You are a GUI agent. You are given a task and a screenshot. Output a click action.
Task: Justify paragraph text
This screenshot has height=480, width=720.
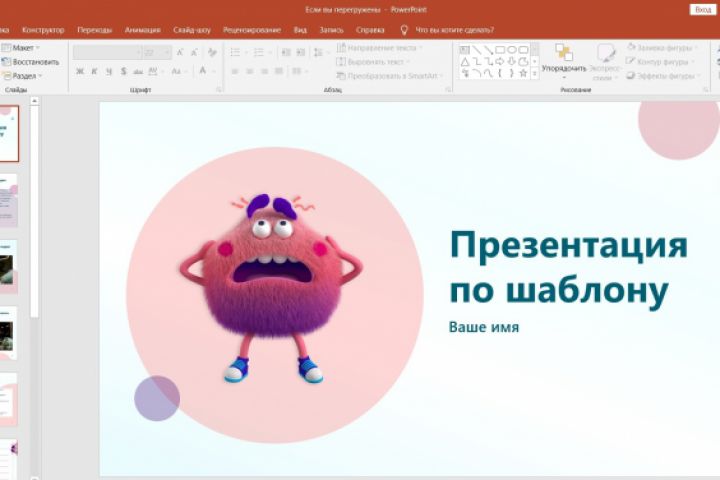tap(279, 71)
